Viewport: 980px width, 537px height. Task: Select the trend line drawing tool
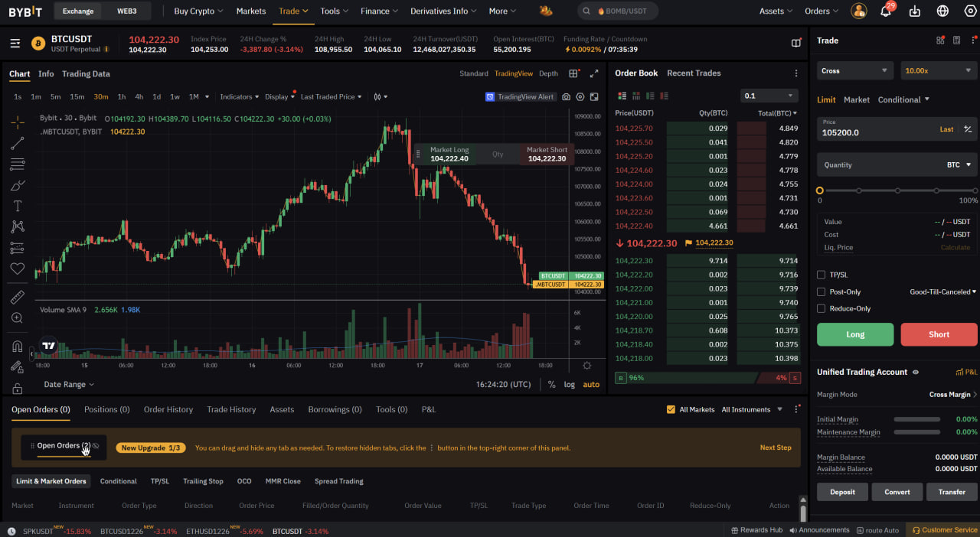coord(17,143)
